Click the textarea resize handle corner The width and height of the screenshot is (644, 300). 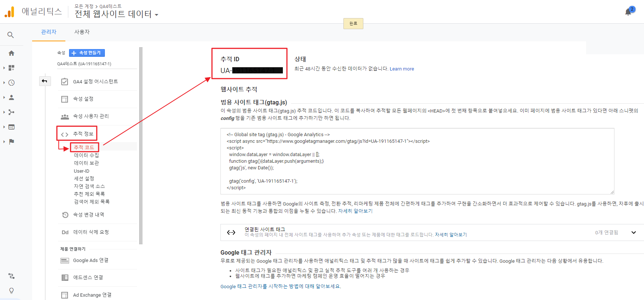coord(612,192)
